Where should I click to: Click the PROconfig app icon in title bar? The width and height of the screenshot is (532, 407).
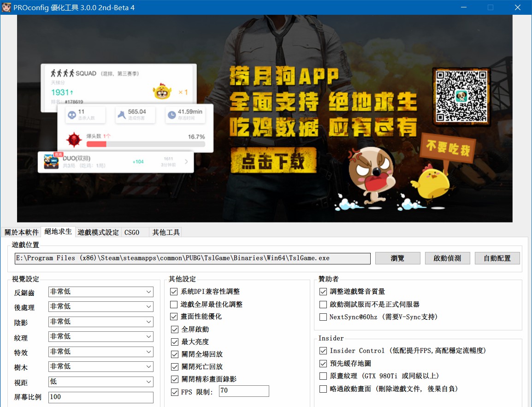pos(6,7)
